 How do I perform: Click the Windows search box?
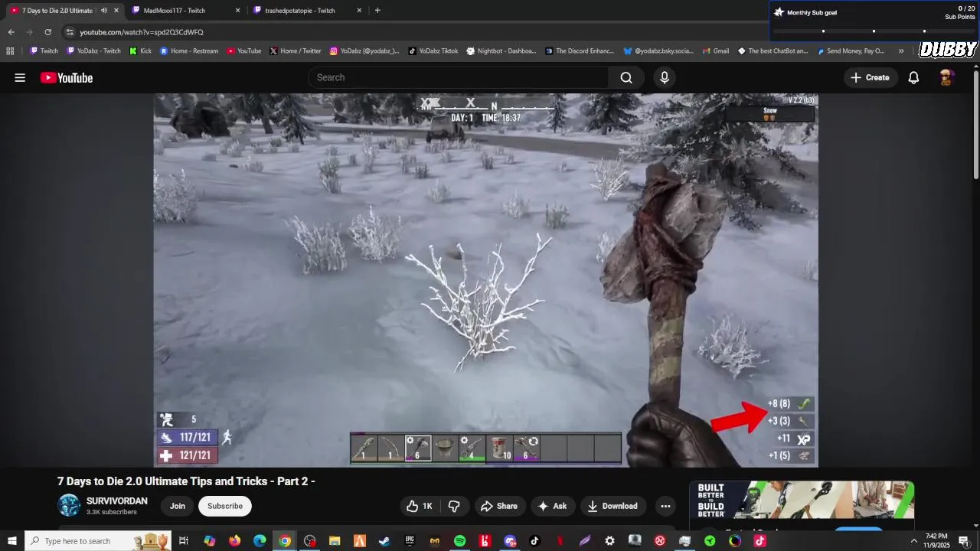point(98,541)
